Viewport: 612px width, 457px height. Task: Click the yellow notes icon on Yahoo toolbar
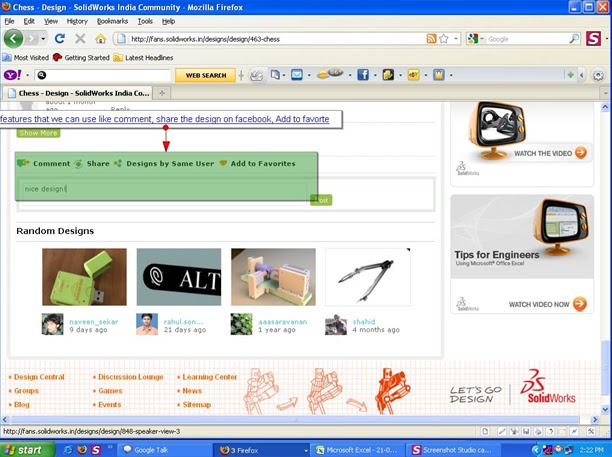coord(388,75)
